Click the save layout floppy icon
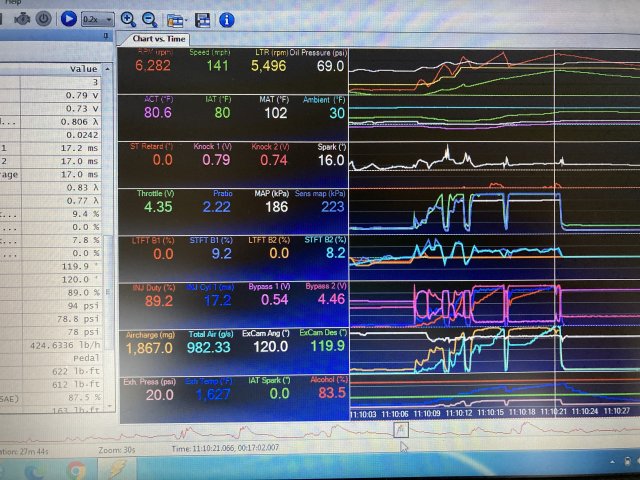This screenshot has height=480, width=640. click(203, 19)
